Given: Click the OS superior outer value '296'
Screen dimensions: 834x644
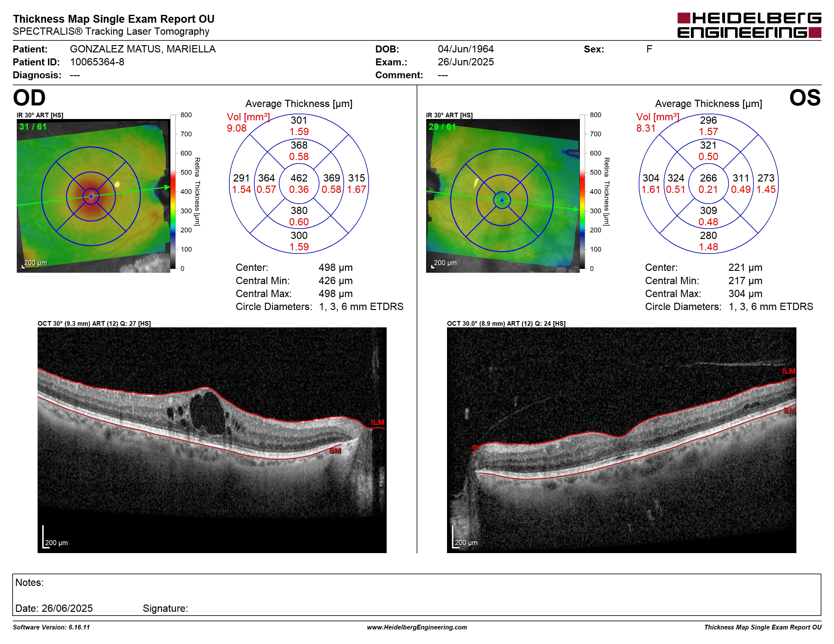Looking at the screenshot, I should [708, 120].
